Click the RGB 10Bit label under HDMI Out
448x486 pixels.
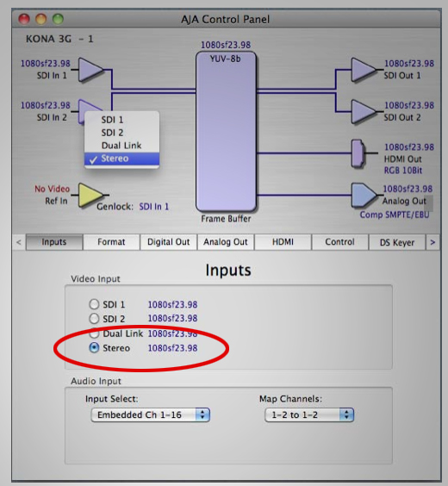click(x=402, y=171)
